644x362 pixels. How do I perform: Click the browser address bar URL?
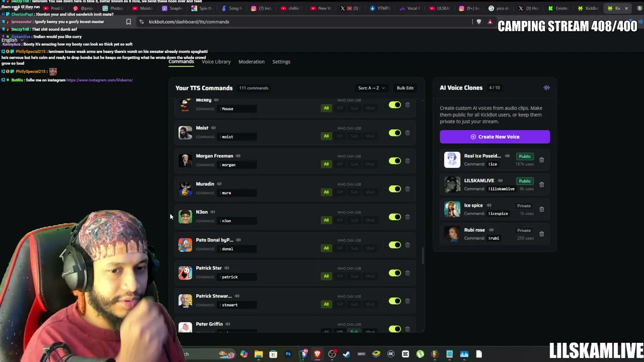189,22
